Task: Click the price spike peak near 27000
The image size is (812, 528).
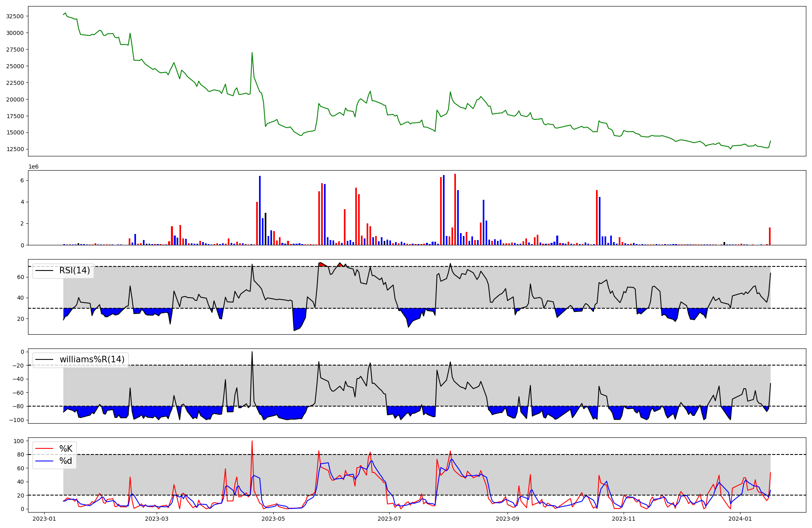Action: (252, 53)
